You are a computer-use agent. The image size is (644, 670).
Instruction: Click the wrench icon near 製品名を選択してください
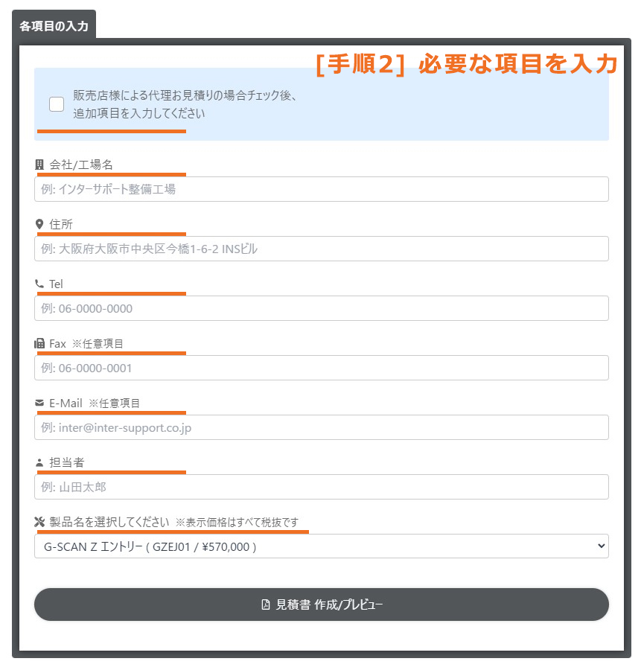40,522
